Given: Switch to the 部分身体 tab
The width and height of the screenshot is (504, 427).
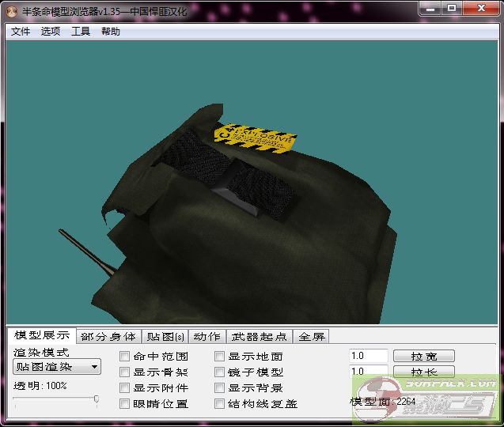Looking at the screenshot, I should click(108, 337).
